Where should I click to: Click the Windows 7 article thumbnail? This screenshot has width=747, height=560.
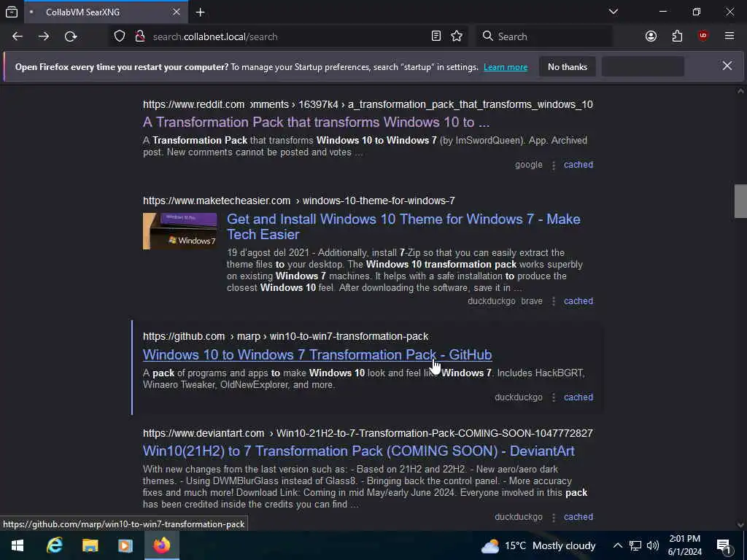pos(180,231)
